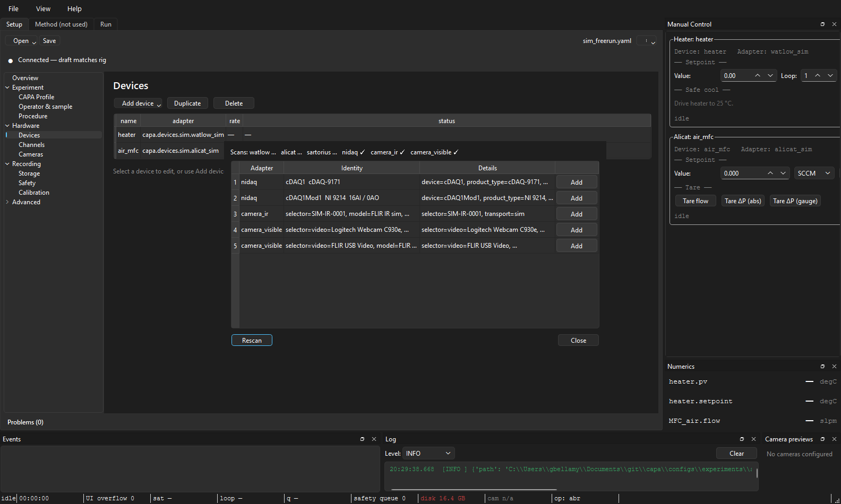This screenshot has height=504, width=841.
Task: Select the heater row in devices table
Action: (x=383, y=135)
